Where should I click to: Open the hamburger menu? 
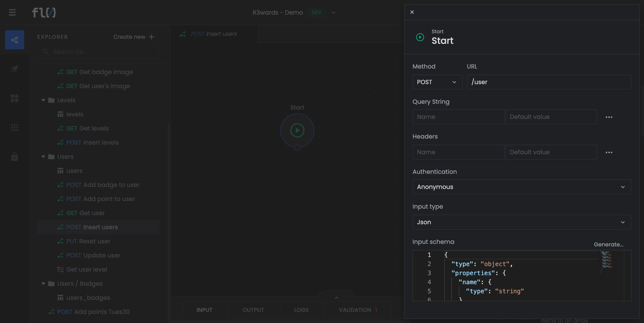[x=12, y=12]
